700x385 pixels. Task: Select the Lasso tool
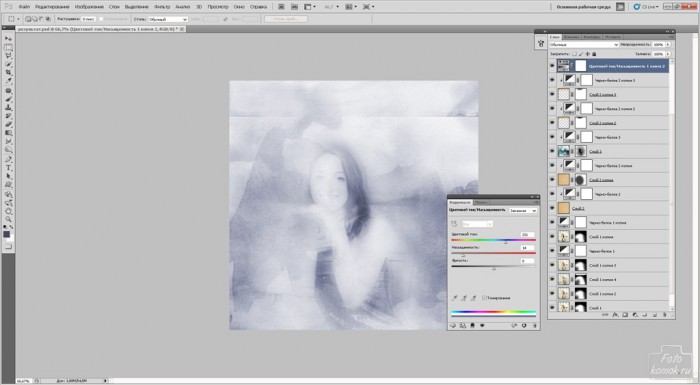click(8, 56)
